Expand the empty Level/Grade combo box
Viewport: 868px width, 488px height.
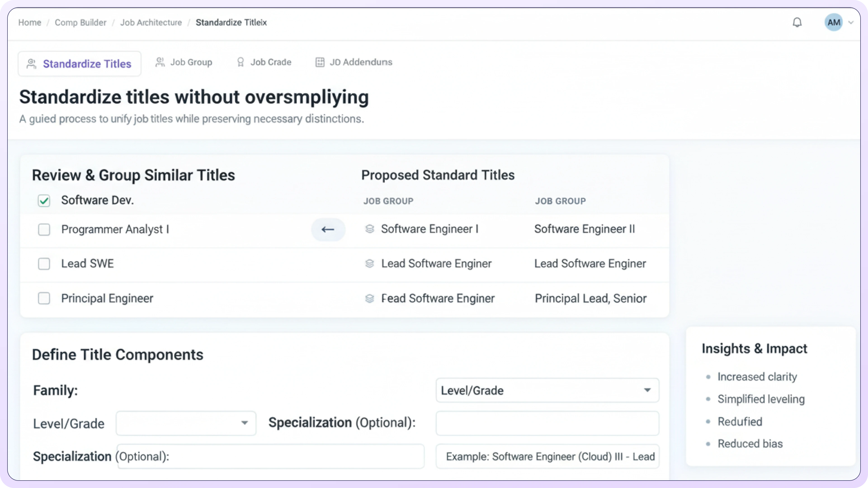[186, 423]
